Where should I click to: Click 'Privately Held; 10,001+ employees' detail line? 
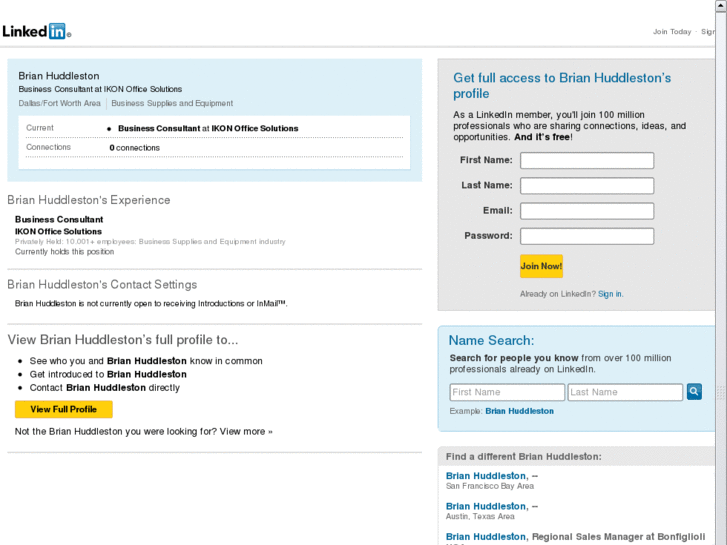[x=150, y=241]
